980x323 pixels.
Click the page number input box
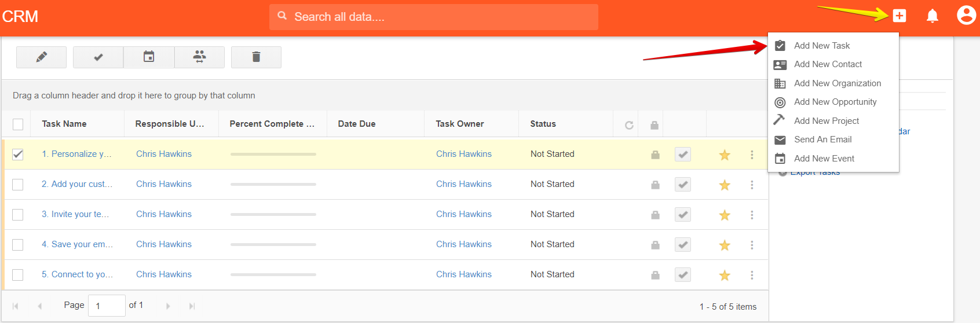107,306
